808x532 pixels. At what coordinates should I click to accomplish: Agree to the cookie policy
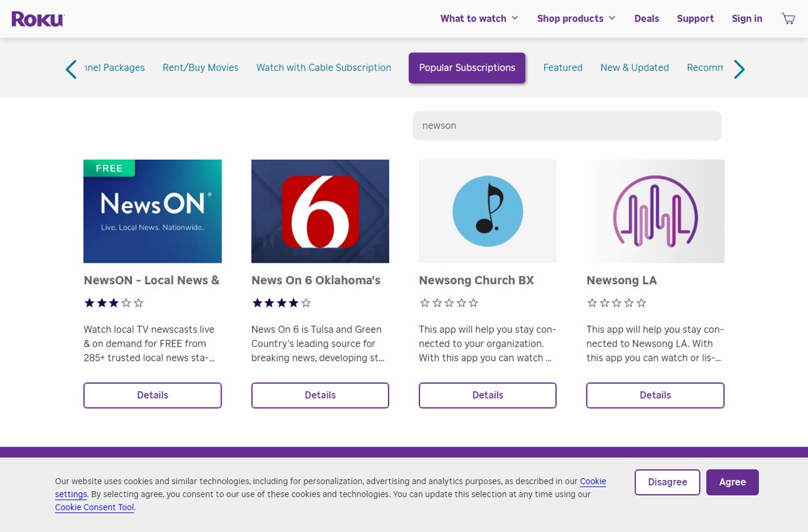(733, 482)
